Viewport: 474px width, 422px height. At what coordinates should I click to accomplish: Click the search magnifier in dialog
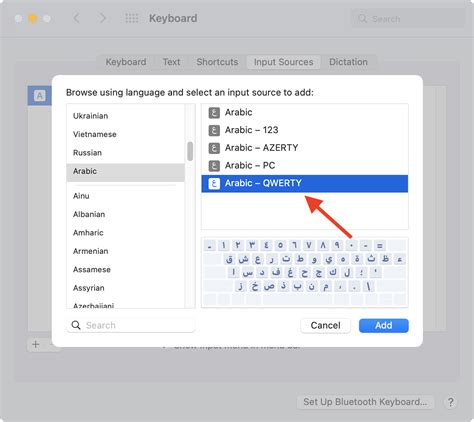pos(76,325)
